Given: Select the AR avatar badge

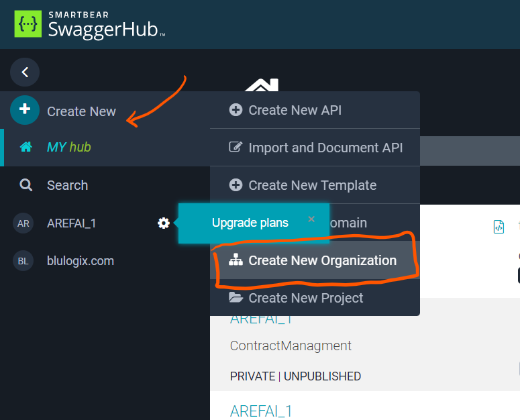Looking at the screenshot, I should coord(23,223).
